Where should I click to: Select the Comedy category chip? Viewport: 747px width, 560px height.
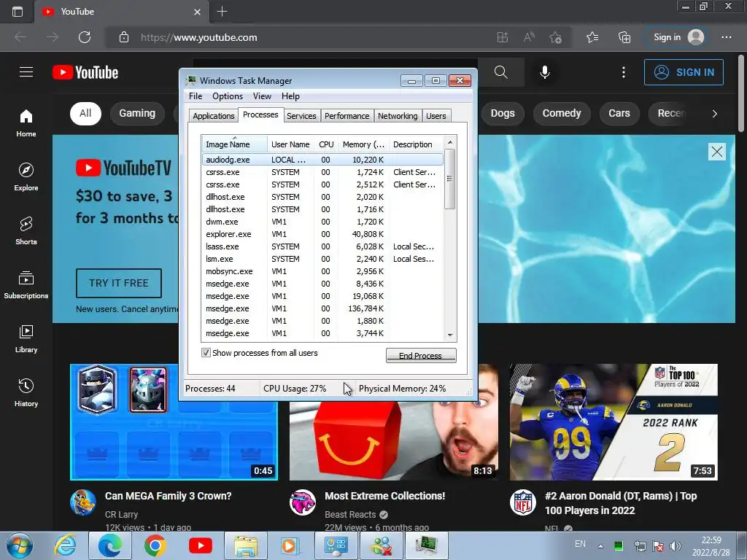pos(562,113)
